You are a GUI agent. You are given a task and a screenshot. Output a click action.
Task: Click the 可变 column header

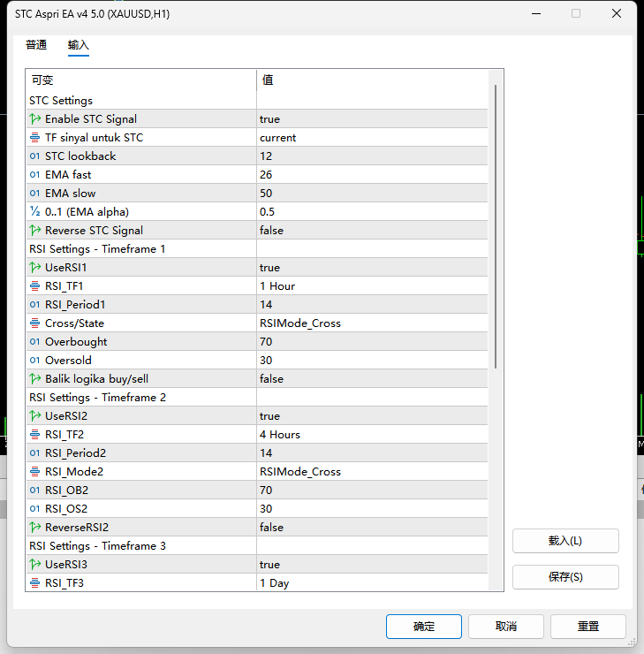point(141,80)
